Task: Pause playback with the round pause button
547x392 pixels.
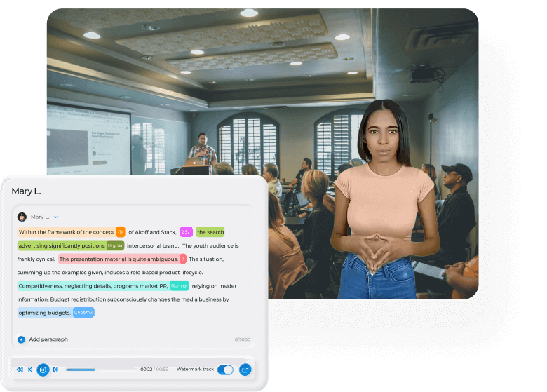Action: (43, 370)
